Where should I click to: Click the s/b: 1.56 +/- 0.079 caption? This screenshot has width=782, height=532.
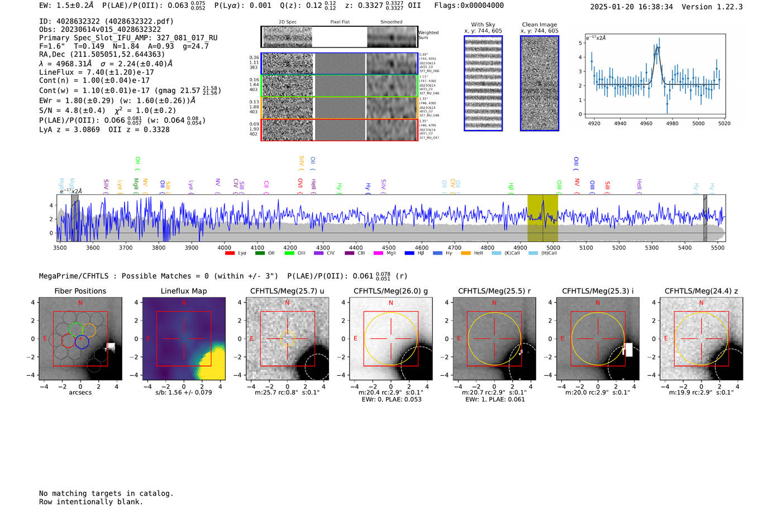[x=184, y=392]
